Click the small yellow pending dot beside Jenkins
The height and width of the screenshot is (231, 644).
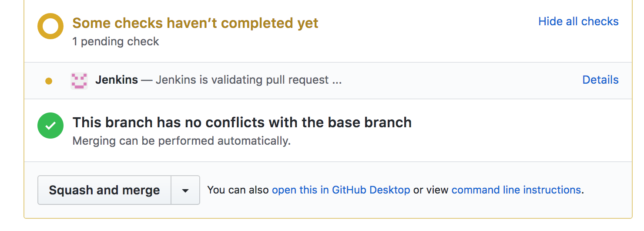(x=49, y=81)
